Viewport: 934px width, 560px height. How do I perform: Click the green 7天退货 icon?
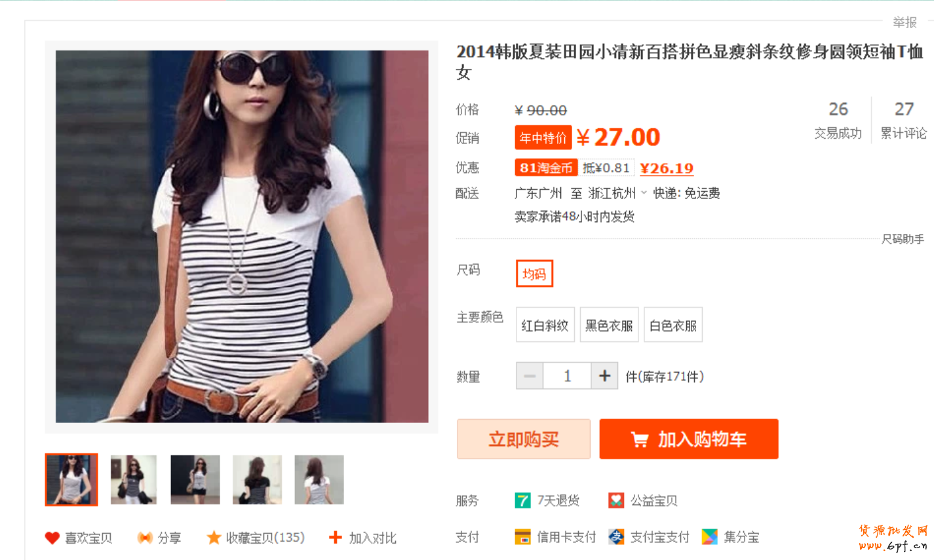point(522,501)
